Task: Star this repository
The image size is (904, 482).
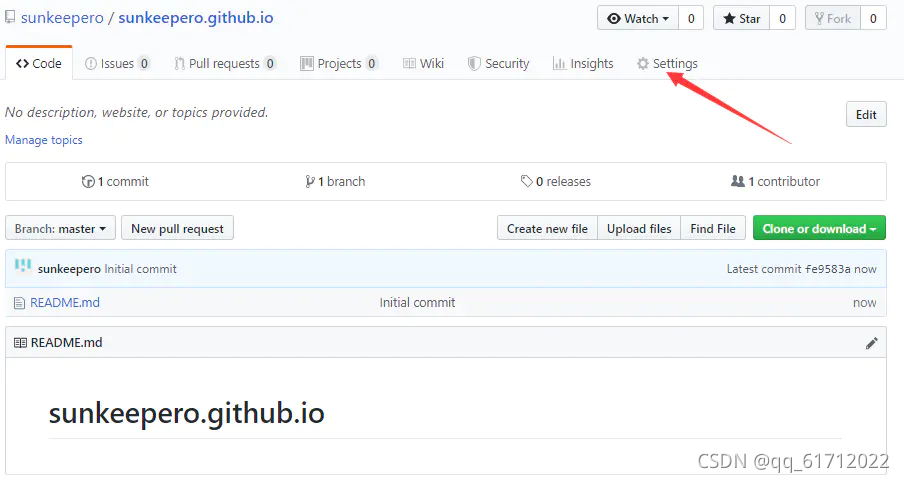Action: point(742,18)
